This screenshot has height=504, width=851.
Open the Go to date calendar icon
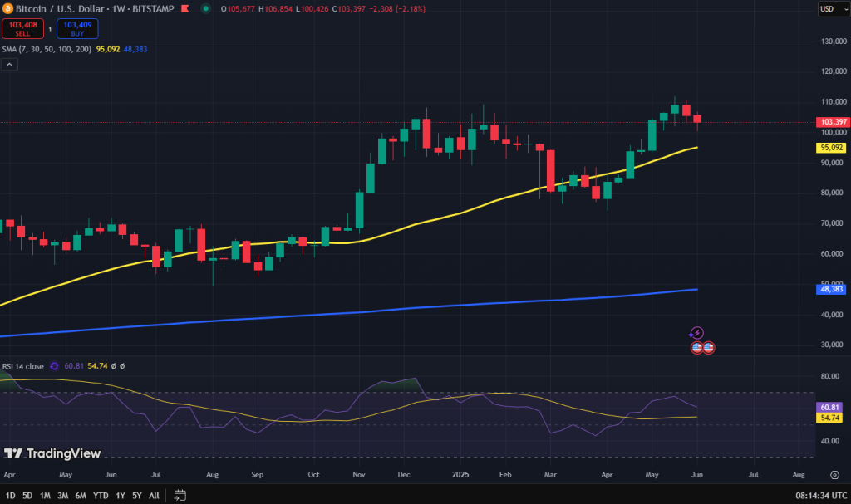(180, 496)
